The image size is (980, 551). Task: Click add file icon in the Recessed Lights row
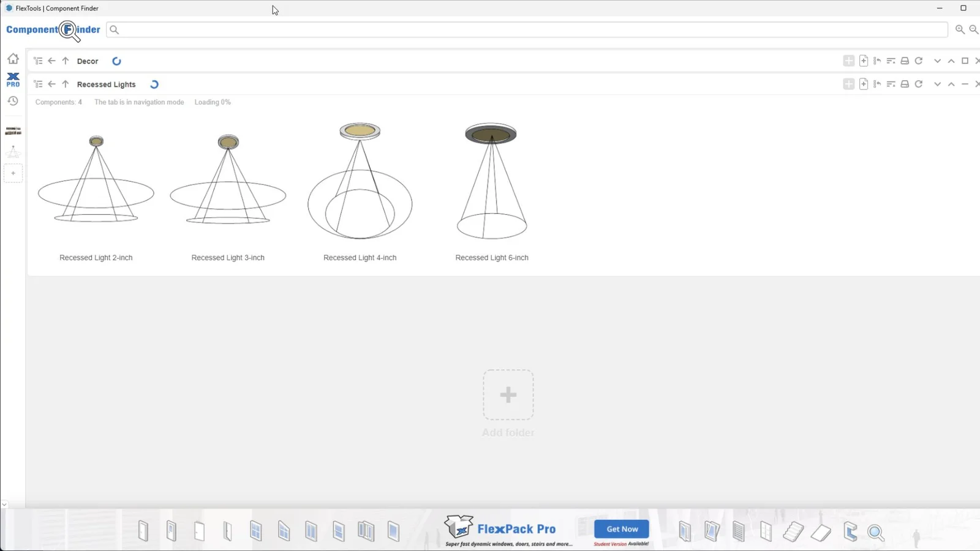(864, 84)
